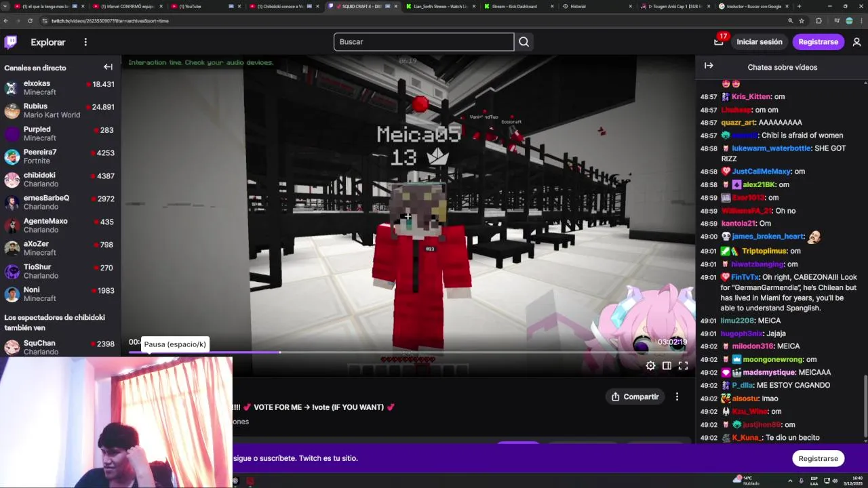Screen dimensions: 868x488
Task: Open the user profile icon menu
Action: [x=856, y=42]
